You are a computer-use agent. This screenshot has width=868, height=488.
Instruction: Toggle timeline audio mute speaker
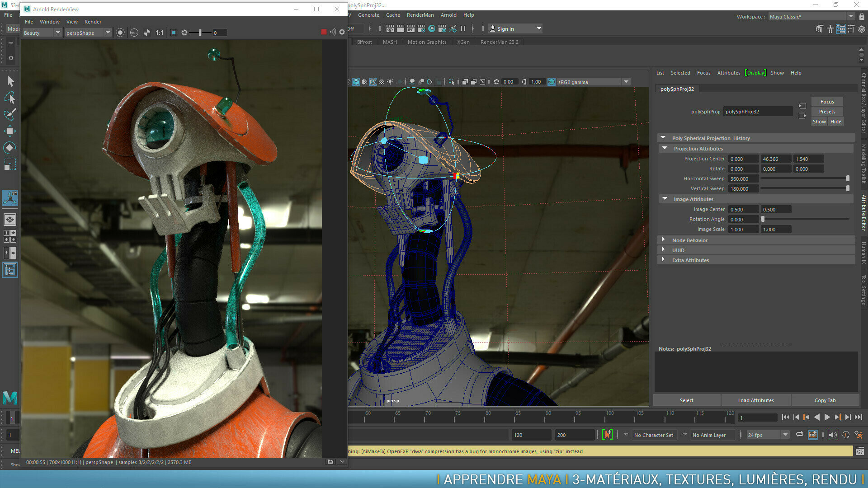pos(832,435)
